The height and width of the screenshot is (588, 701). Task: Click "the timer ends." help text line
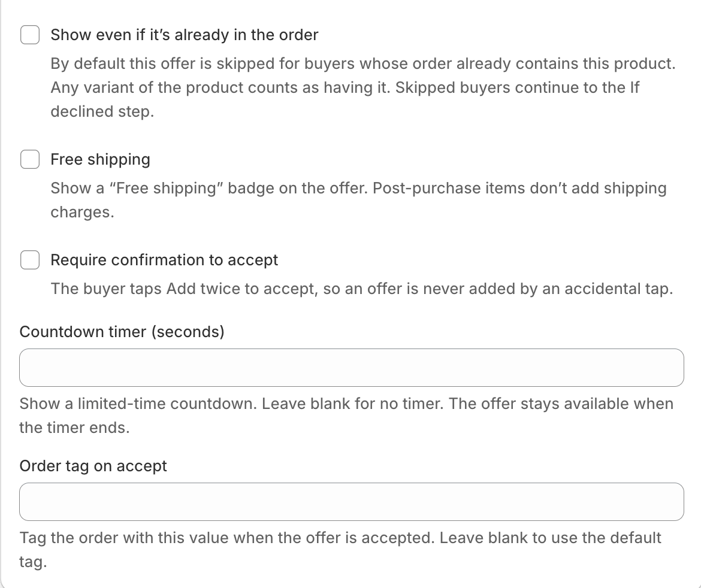[74, 428]
